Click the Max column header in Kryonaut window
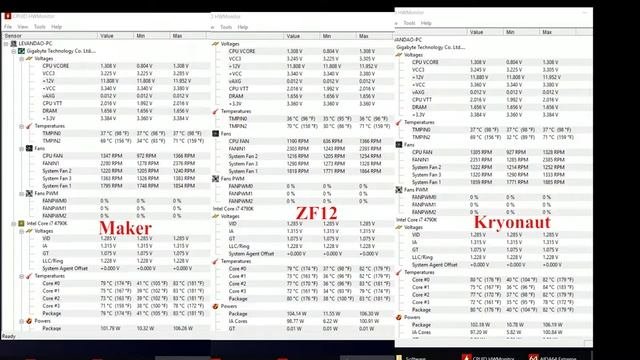 [558, 32]
